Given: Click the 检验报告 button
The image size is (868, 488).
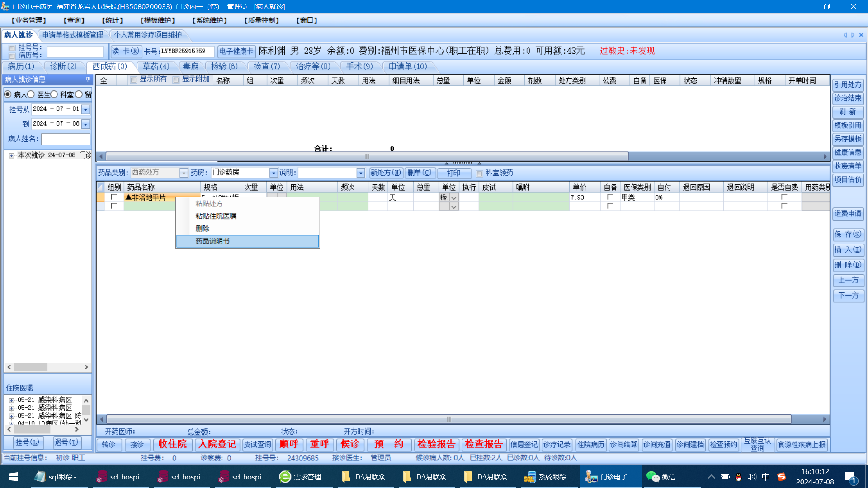Looking at the screenshot, I should tap(436, 444).
